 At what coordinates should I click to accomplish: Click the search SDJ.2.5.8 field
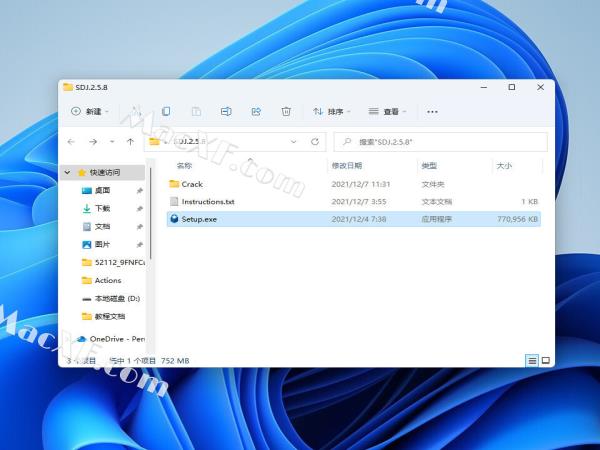[x=440, y=142]
